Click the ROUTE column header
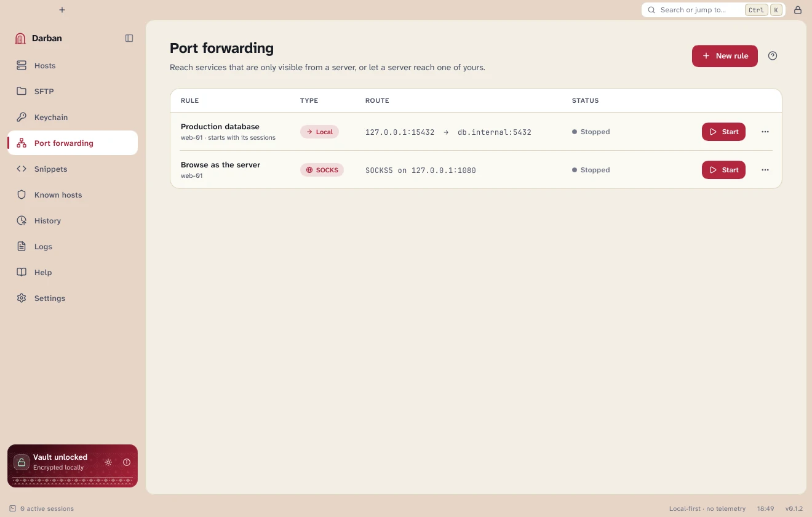Screen dimensions: 812x517 click(377, 100)
